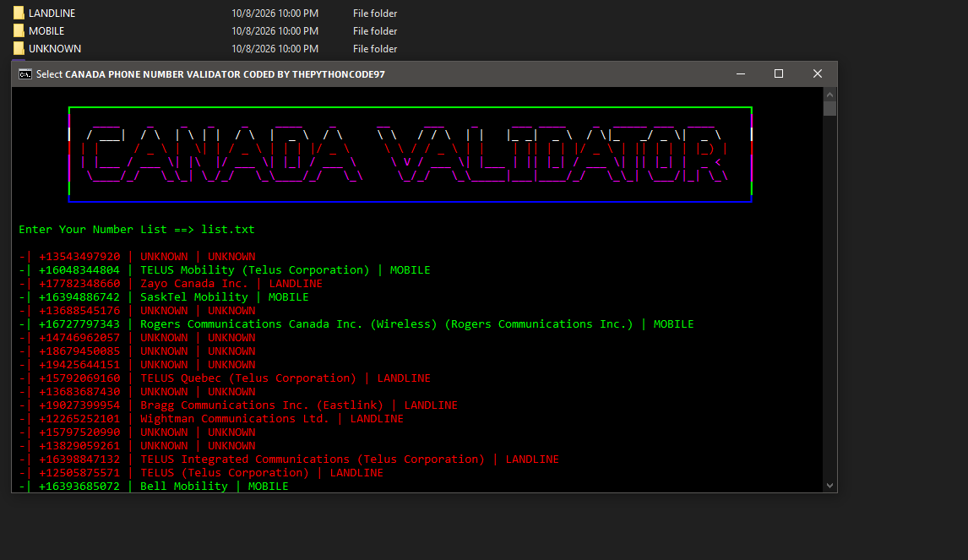The image size is (968, 560).
Task: Click the MOBILE folder name
Action: (x=46, y=31)
